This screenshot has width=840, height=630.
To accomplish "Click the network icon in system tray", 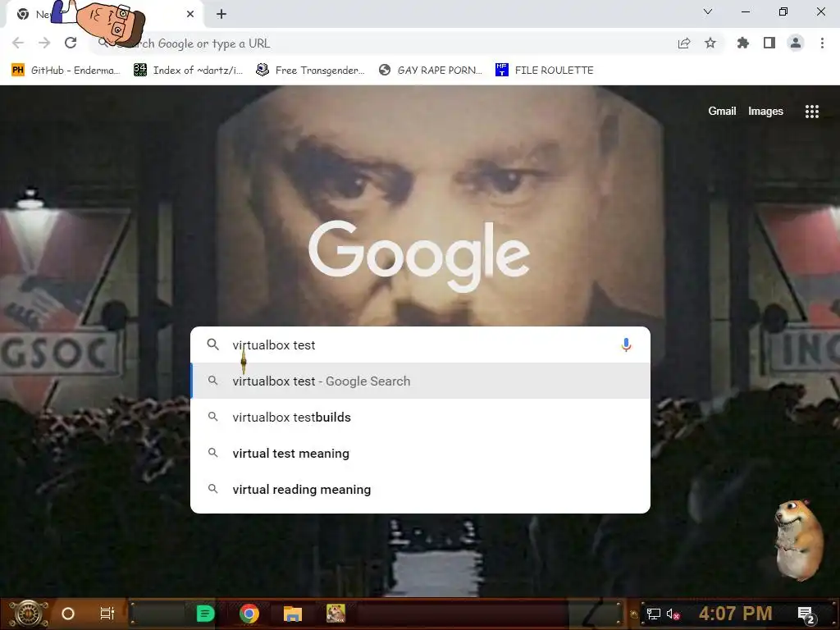I will [654, 614].
